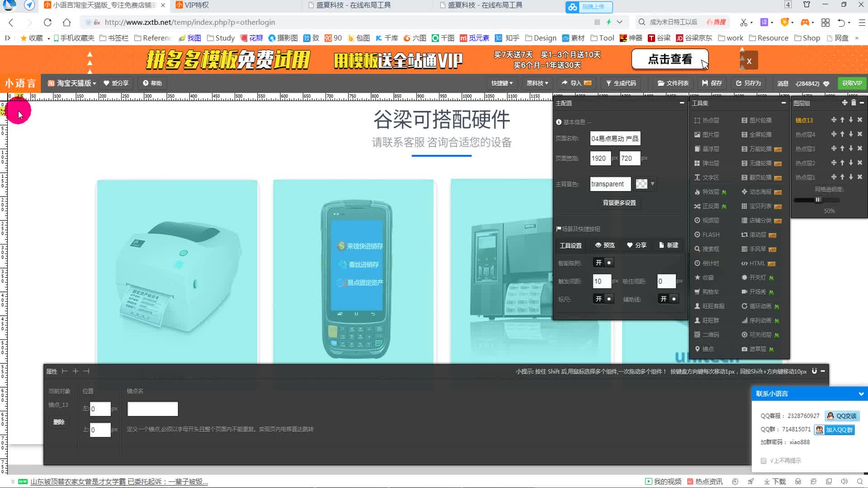Screen dimensions: 868x488
Task: Click the 网格透明度 grid opacity slider
Action: (817, 200)
